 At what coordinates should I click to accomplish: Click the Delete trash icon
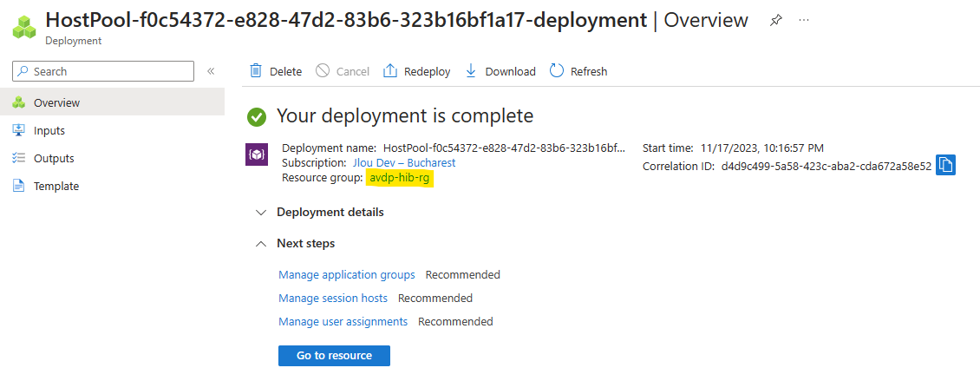coord(256,70)
